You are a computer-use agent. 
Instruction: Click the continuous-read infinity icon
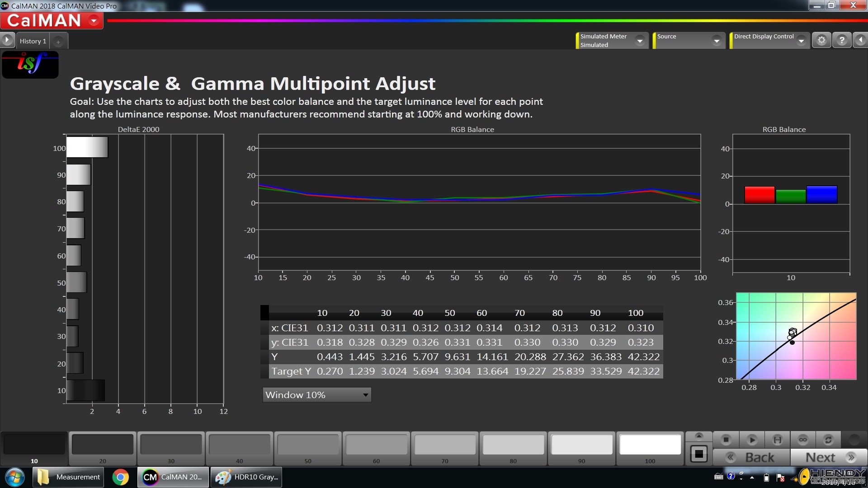803,440
